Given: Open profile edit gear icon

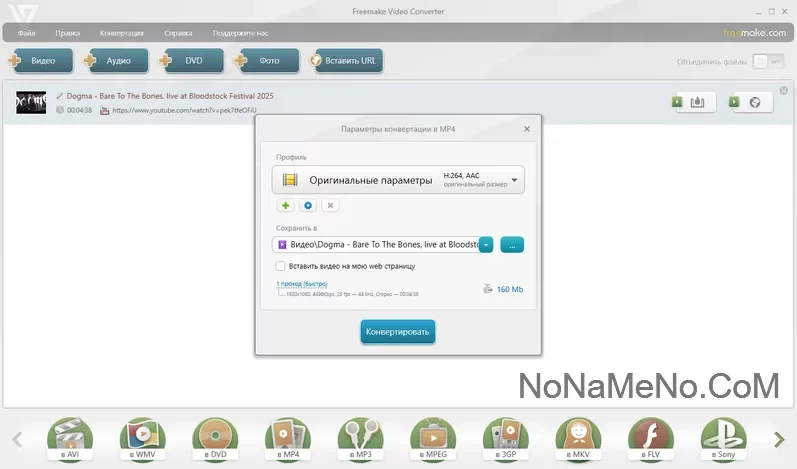Looking at the screenshot, I should coord(308,205).
